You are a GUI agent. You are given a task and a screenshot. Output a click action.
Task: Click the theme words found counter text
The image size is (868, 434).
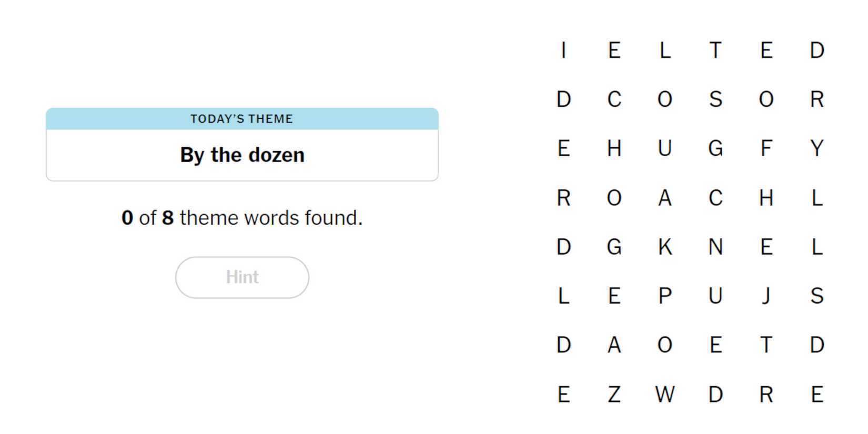pos(242,218)
